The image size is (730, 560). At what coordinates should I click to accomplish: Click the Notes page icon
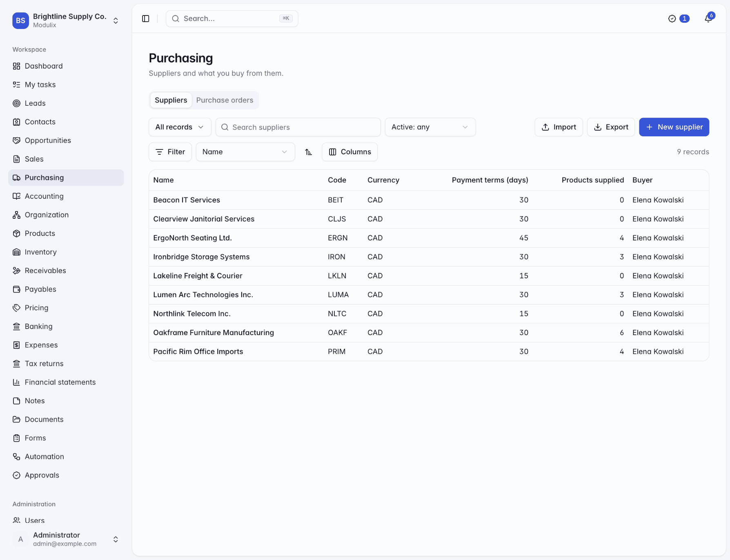[16, 400]
